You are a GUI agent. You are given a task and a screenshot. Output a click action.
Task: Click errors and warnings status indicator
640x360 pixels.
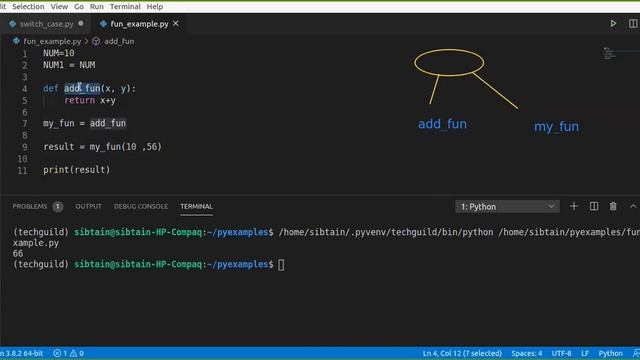[69, 353]
